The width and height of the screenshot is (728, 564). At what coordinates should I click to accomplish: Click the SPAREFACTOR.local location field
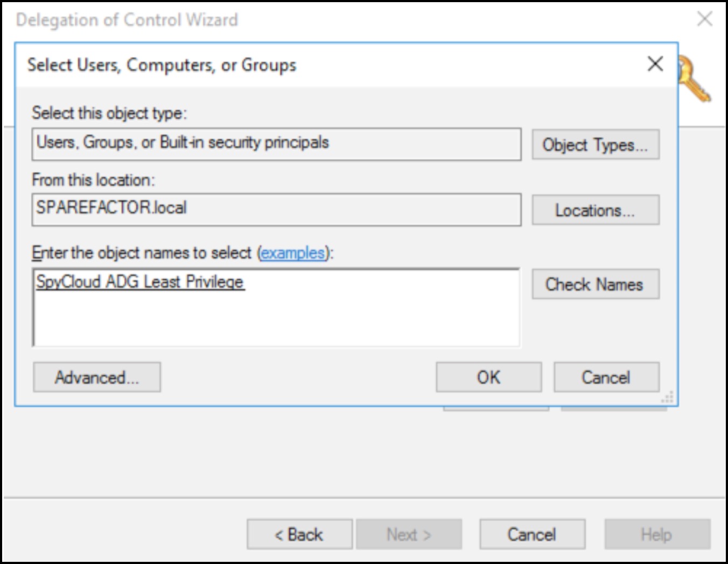(x=276, y=209)
